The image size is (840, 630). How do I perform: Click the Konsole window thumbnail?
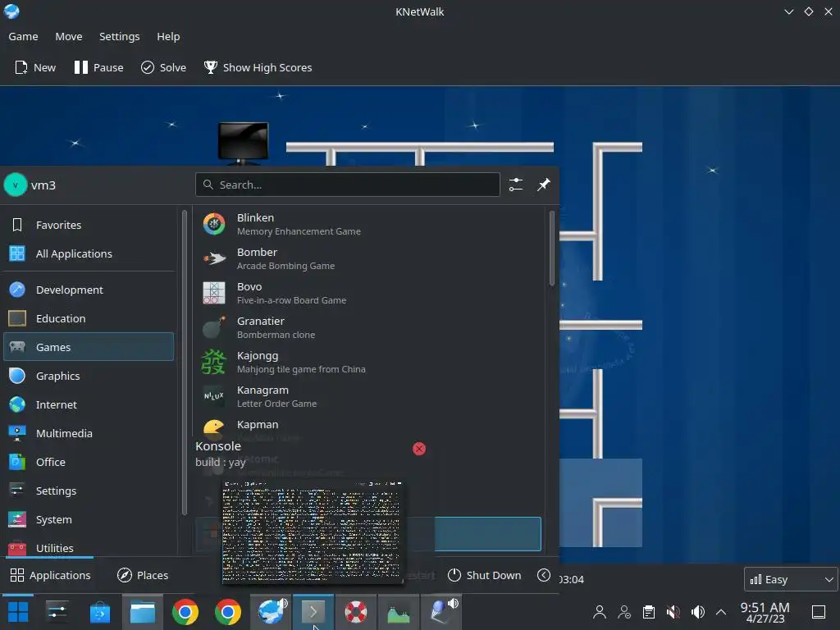[313, 532]
